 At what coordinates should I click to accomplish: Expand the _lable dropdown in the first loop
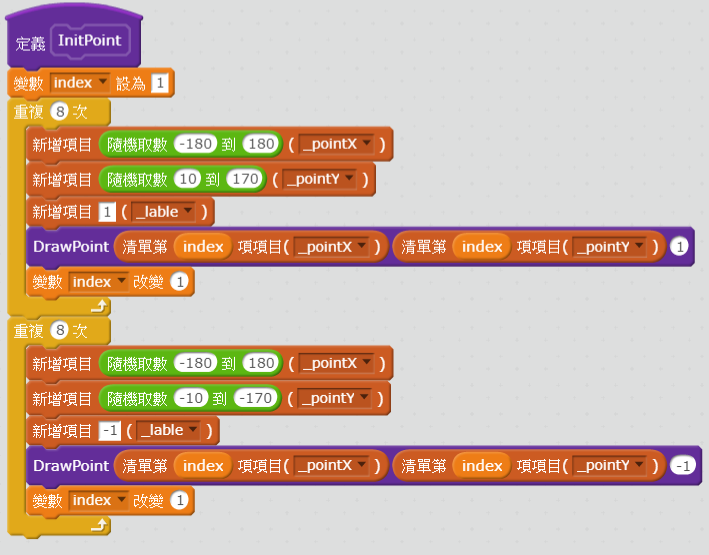point(163,212)
